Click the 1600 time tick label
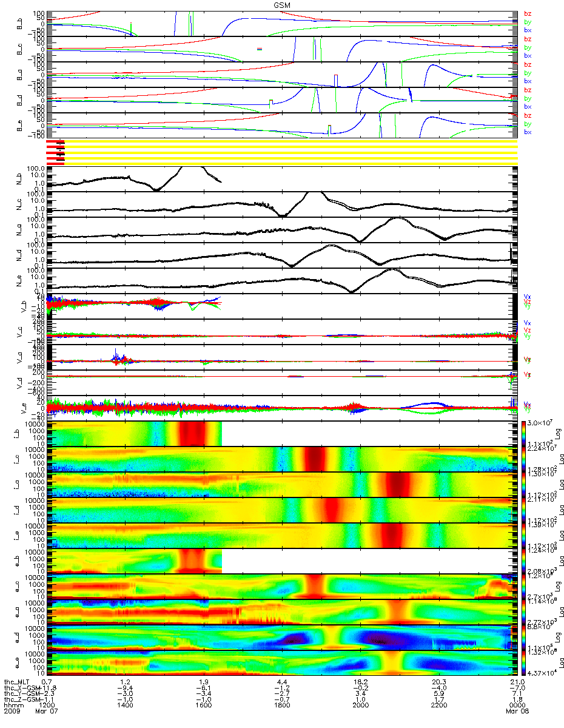The height and width of the screenshot is (728, 564). 204,706
